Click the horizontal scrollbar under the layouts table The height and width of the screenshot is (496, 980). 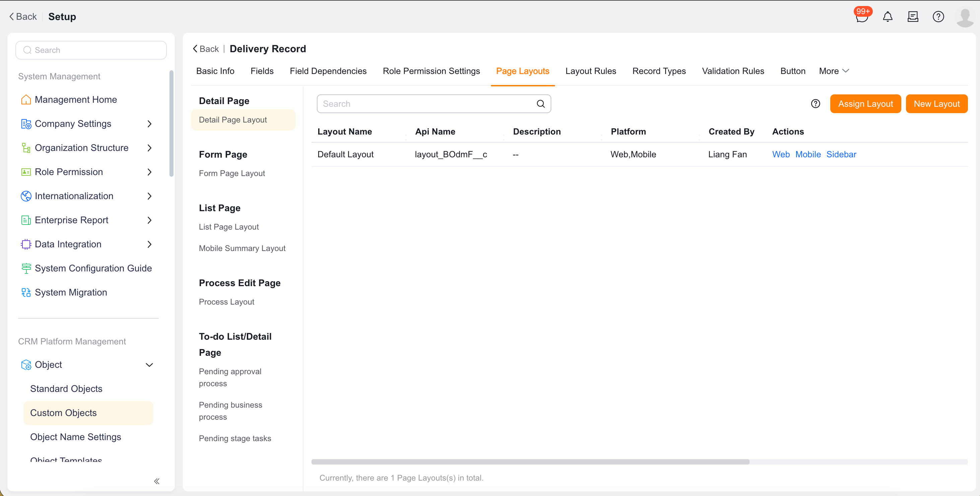click(530, 462)
